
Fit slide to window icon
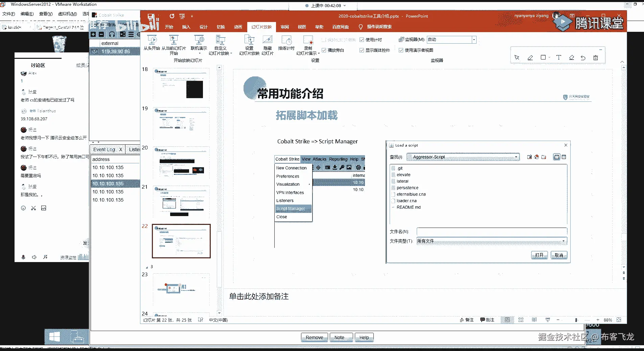click(x=619, y=320)
